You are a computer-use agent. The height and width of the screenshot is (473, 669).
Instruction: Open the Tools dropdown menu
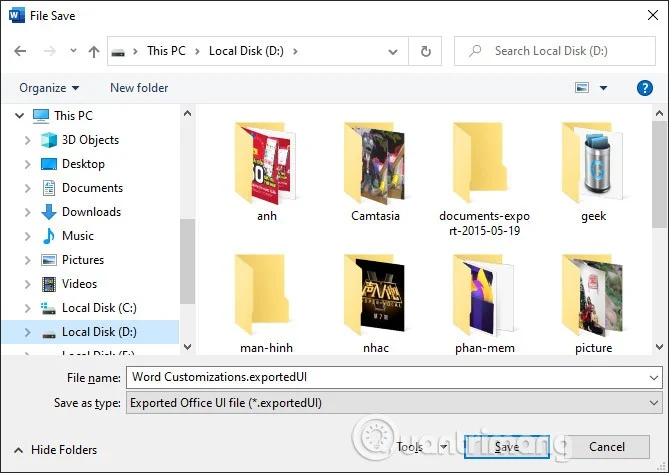(422, 447)
